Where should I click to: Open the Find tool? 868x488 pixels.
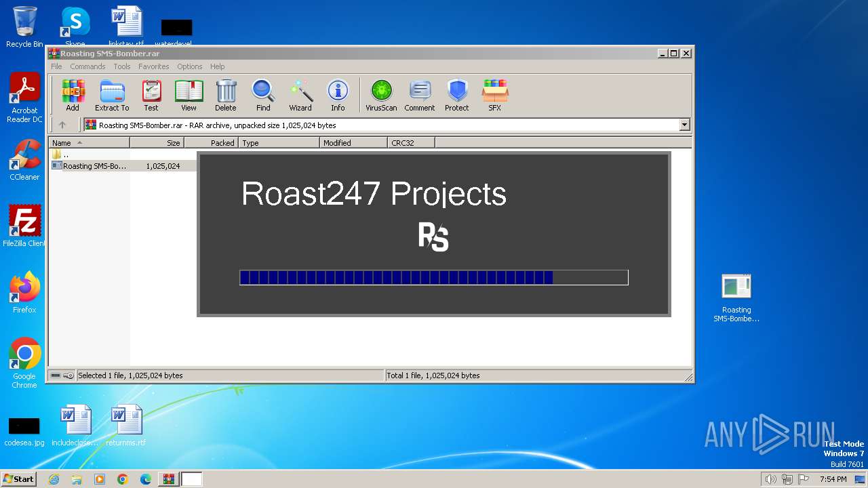point(263,95)
